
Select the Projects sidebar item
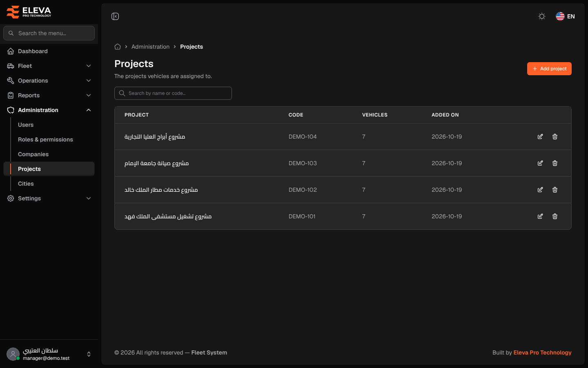tap(49, 169)
